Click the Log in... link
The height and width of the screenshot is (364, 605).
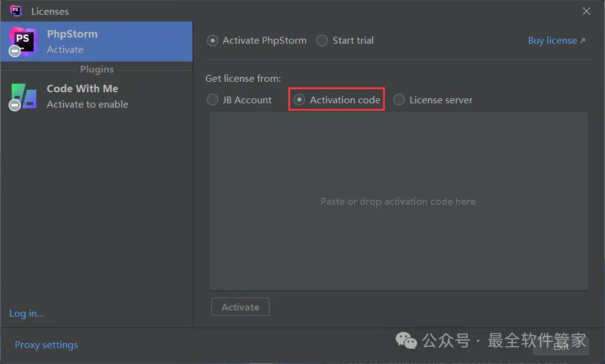[x=26, y=313]
